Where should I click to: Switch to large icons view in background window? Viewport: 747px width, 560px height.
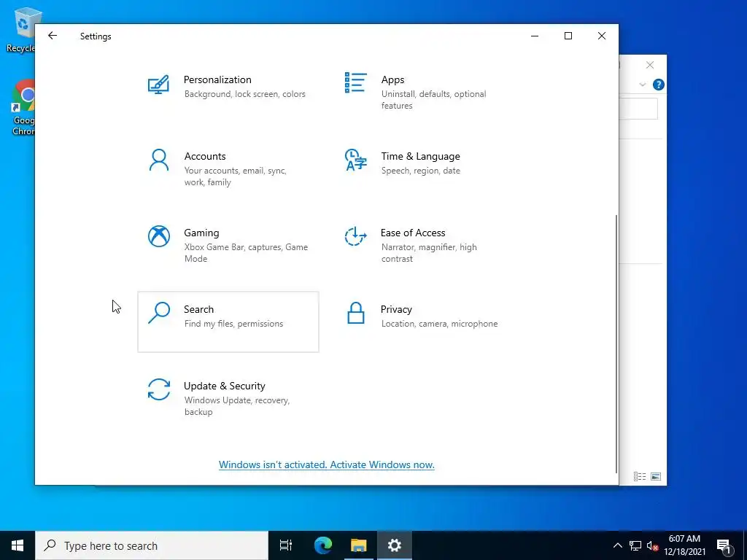[x=656, y=476]
